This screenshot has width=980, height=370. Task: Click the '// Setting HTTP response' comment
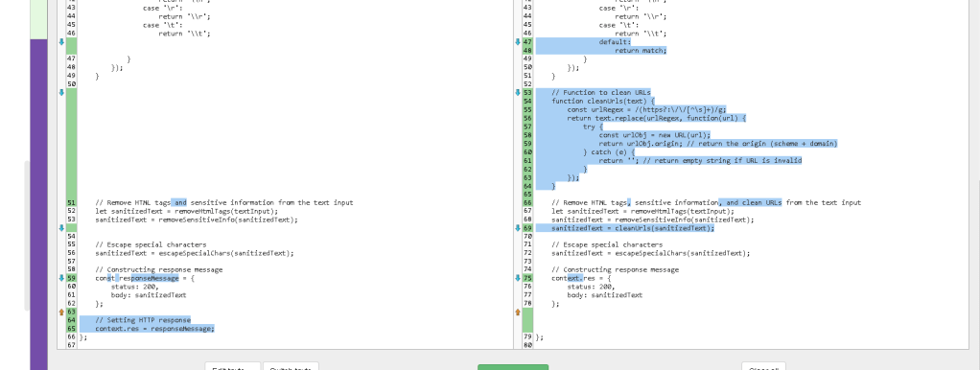click(143, 320)
